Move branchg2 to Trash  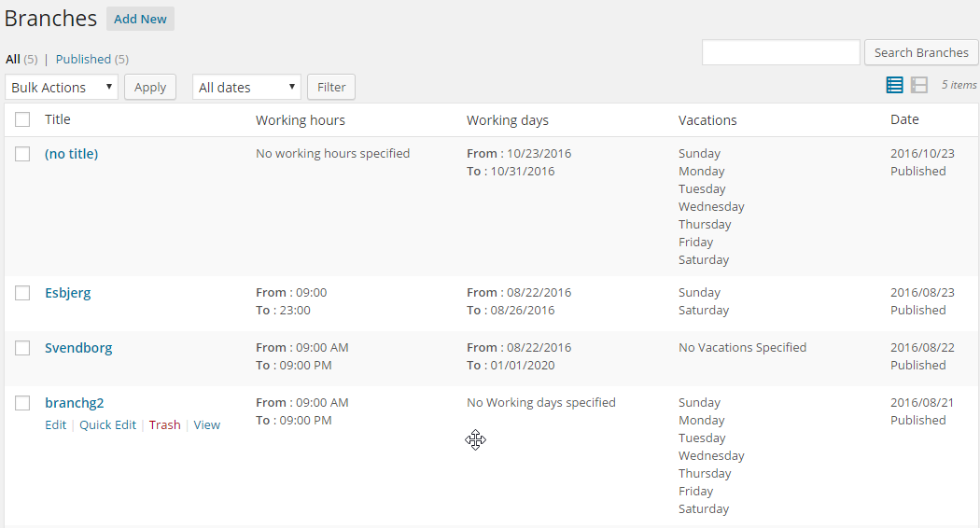(x=164, y=424)
